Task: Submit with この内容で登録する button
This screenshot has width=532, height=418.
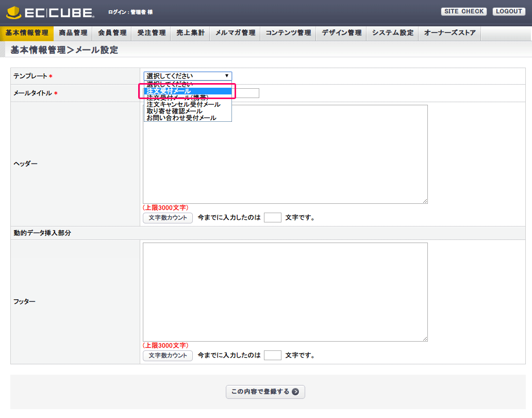Action: pos(265,392)
